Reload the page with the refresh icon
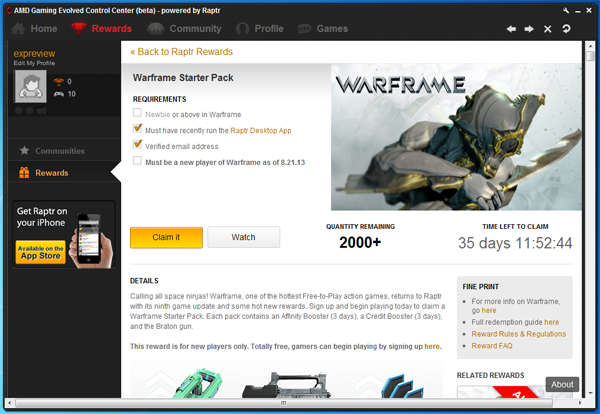Image resolution: width=600 pixels, height=414 pixels. [x=566, y=29]
